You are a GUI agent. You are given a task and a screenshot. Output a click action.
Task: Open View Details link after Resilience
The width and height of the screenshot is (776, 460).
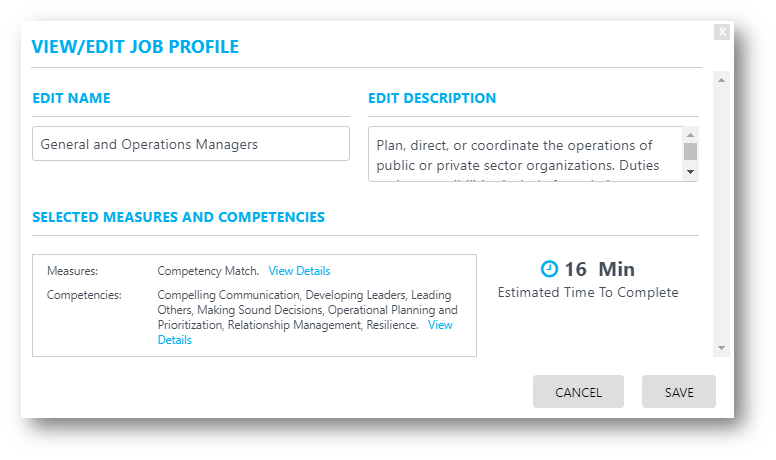coord(305,332)
